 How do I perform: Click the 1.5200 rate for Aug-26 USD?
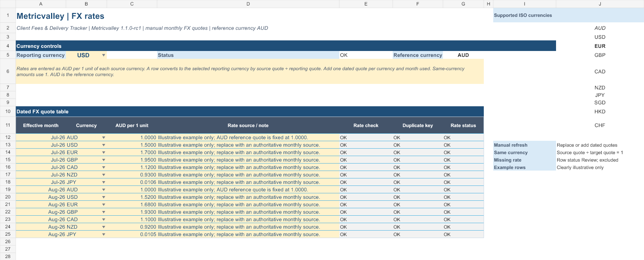(132, 197)
